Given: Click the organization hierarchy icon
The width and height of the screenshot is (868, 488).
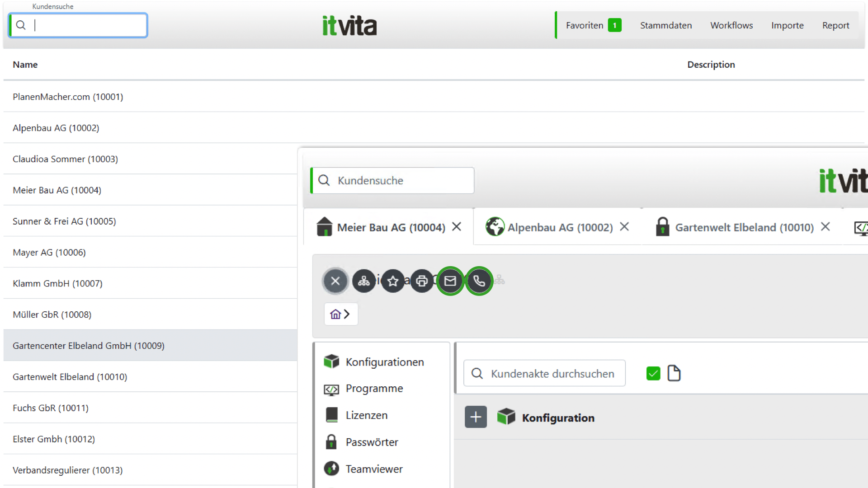Looking at the screenshot, I should (364, 281).
